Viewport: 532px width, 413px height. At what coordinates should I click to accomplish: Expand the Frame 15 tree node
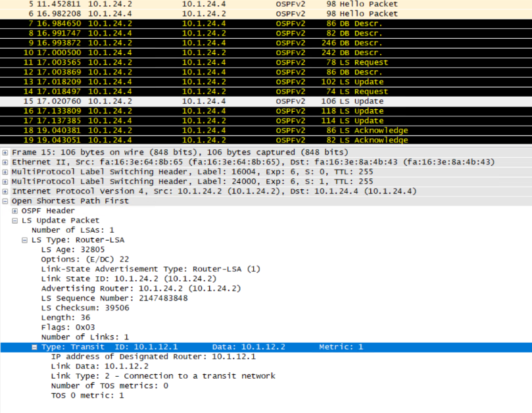5,153
